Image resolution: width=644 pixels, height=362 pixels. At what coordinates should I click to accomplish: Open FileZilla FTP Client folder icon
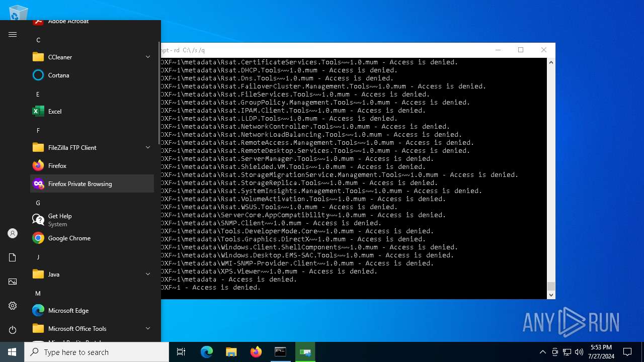38,148
